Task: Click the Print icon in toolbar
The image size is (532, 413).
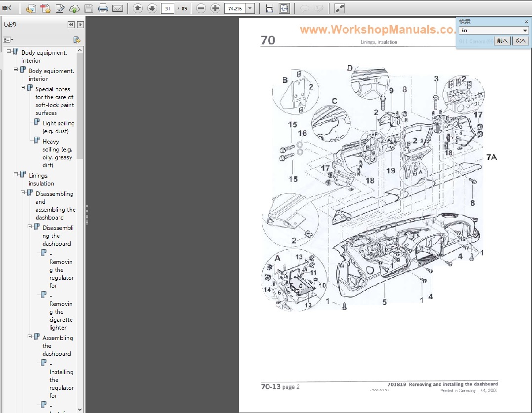Action: pos(103,8)
